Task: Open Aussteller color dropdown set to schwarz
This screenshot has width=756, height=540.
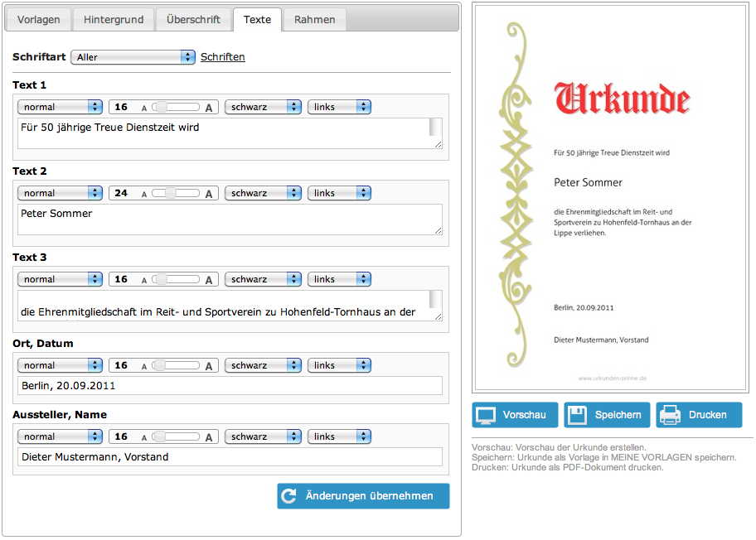Action: (263, 437)
